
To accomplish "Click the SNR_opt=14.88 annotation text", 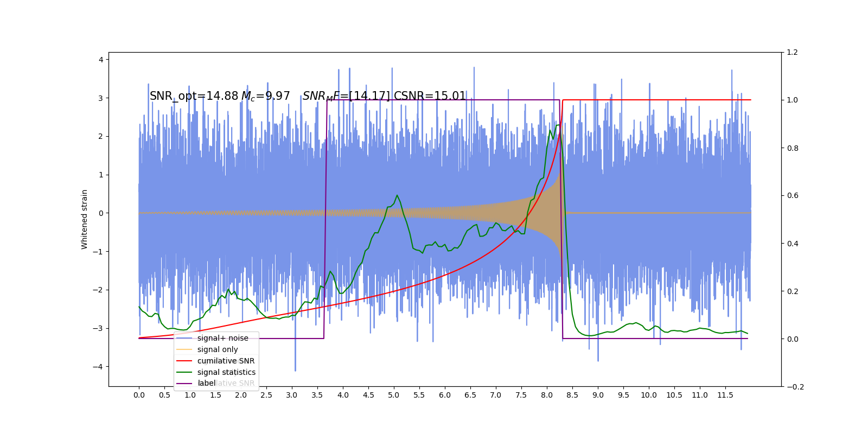I will pyautogui.click(x=194, y=96).
